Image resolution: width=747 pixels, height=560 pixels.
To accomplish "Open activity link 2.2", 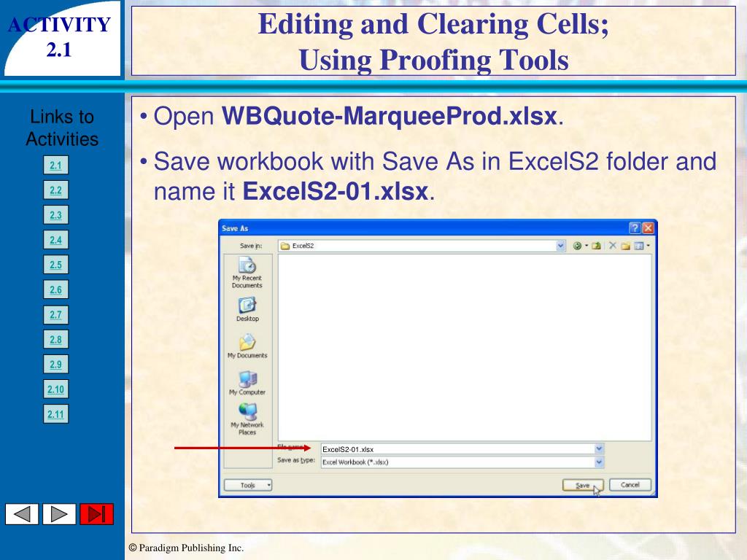I will point(55,190).
